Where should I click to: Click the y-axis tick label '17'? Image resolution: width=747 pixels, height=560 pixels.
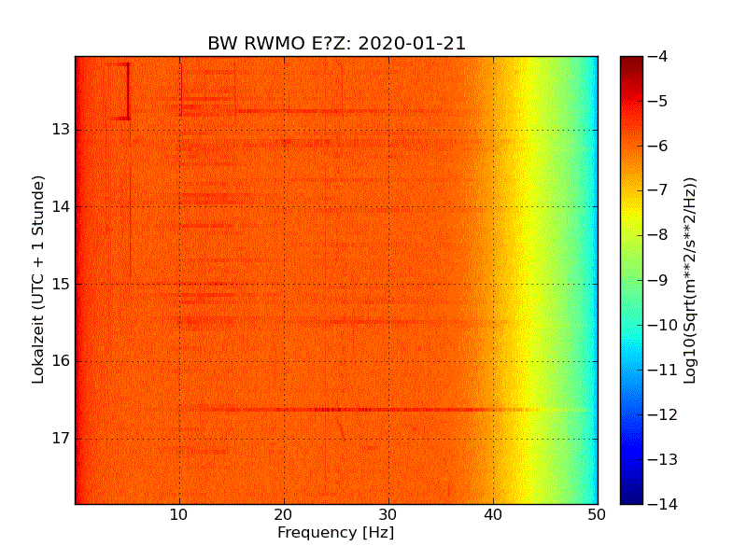[x=61, y=438]
